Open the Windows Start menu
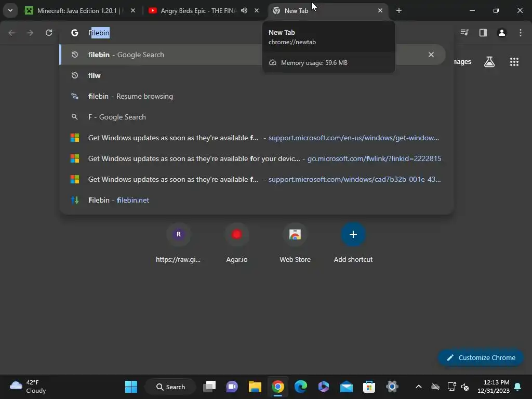532x399 pixels. pos(131,387)
